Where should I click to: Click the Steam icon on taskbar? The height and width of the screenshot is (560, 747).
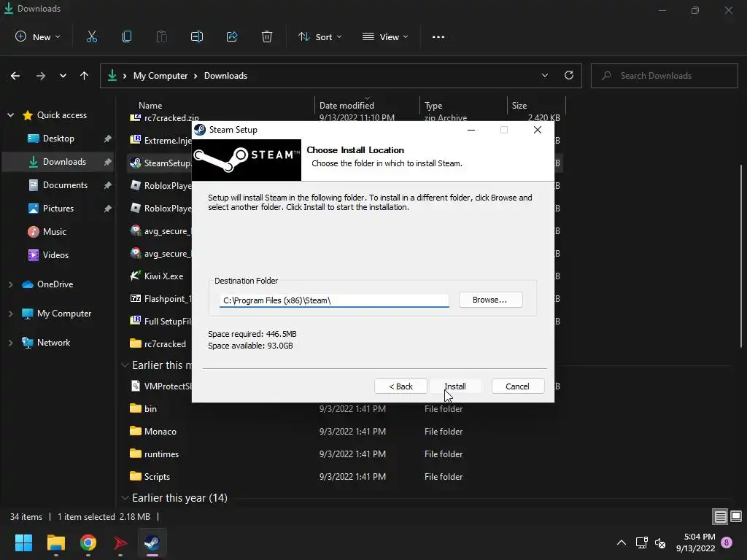(x=152, y=542)
